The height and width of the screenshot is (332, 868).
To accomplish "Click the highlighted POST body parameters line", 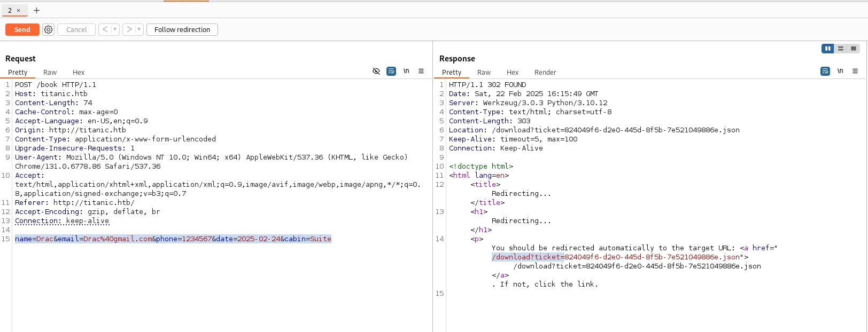I will pyautogui.click(x=173, y=239).
